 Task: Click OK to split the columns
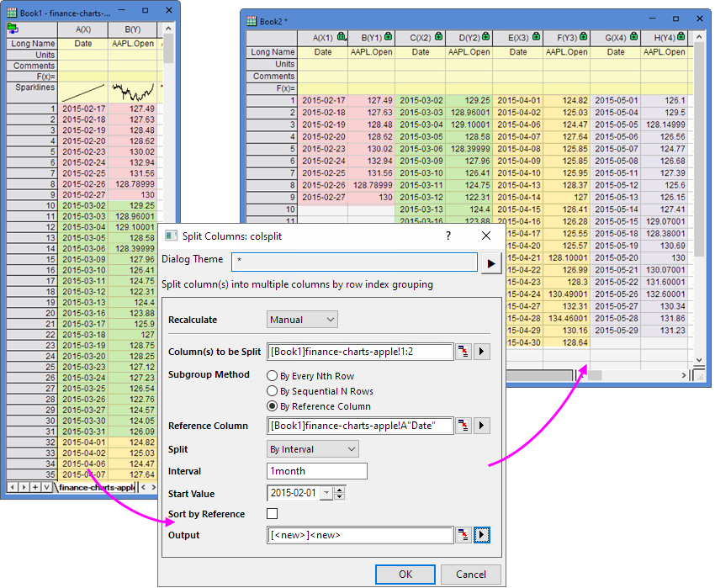pos(405,574)
